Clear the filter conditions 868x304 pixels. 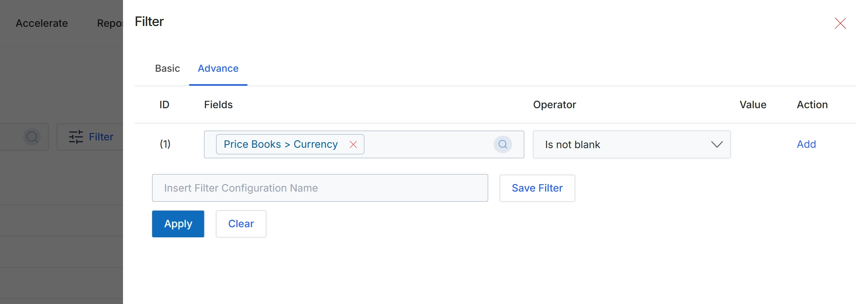tap(241, 224)
